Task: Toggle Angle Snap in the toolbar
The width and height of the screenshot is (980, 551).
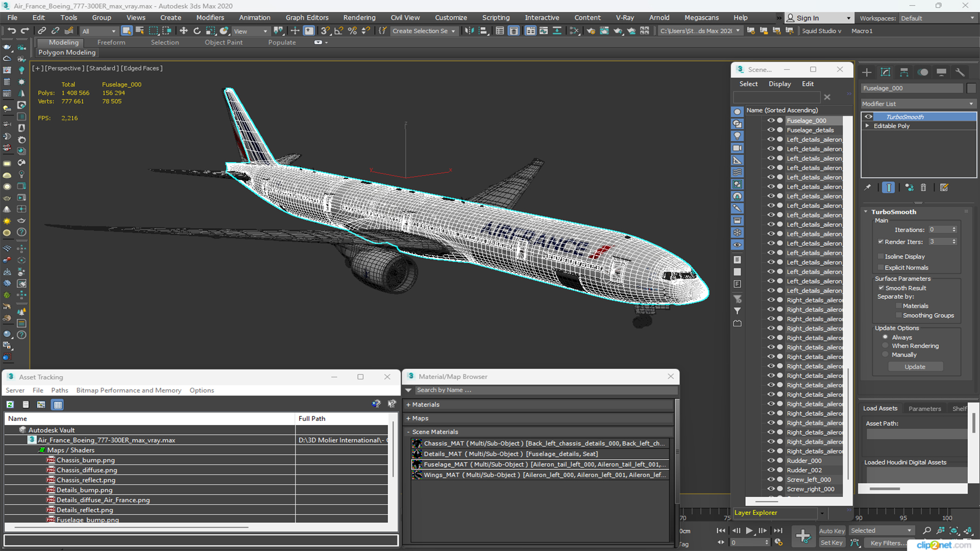Action: pos(338,31)
